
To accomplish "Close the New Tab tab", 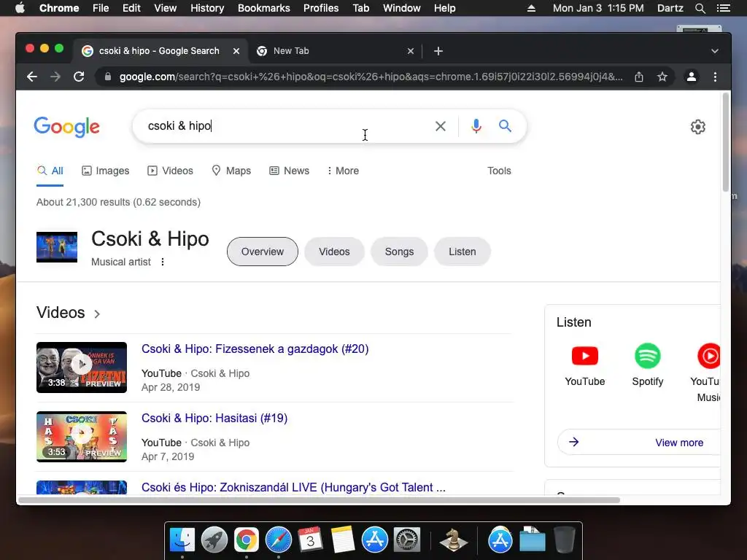I will [411, 51].
